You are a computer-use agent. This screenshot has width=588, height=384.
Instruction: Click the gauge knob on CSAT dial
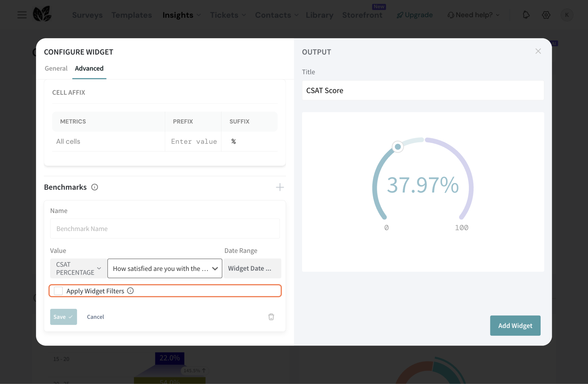pos(398,147)
